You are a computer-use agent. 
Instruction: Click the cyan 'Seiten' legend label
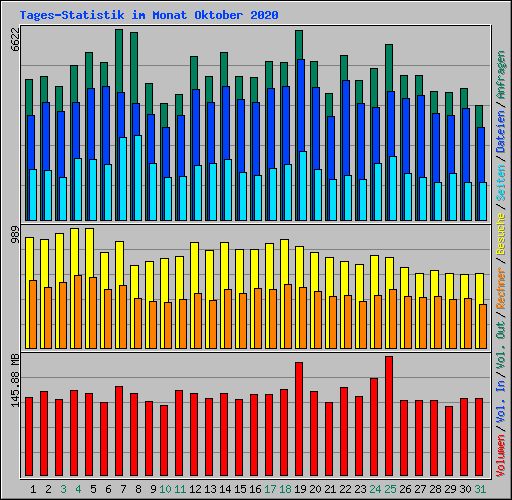coord(501,183)
